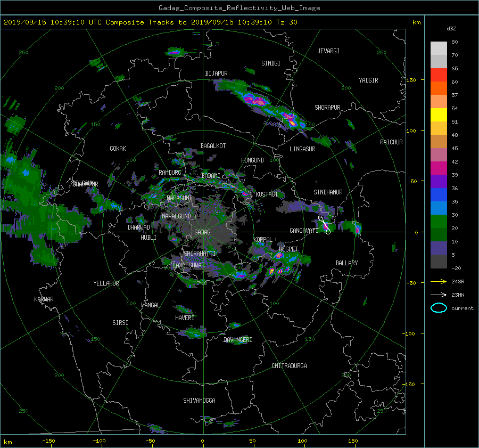Click the dBZ legend heading

[x=451, y=28]
